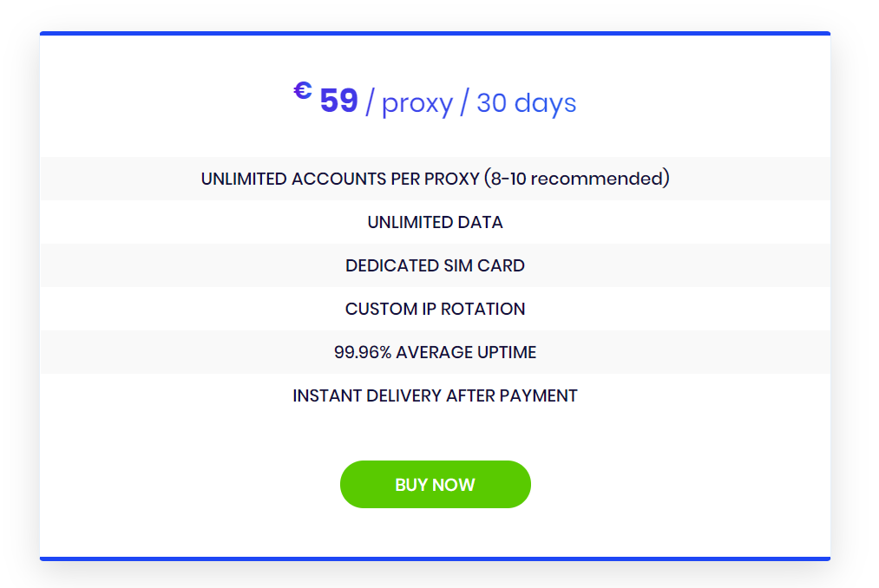This screenshot has width=879, height=588.
Task: Click the blue bottom border of pricing card
Action: pyautogui.click(x=435, y=559)
